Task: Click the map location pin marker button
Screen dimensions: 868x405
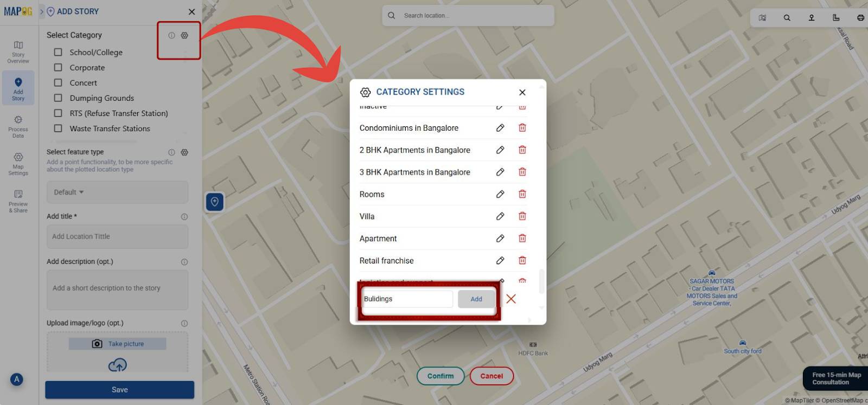Action: pyautogui.click(x=215, y=202)
